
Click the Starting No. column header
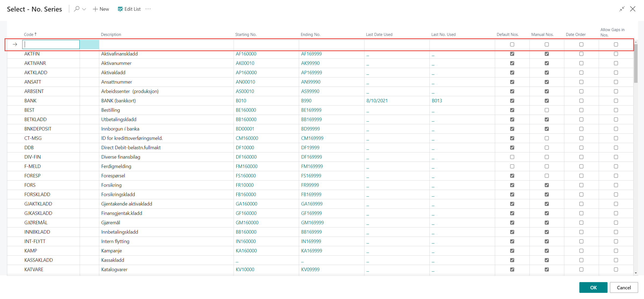tap(246, 35)
